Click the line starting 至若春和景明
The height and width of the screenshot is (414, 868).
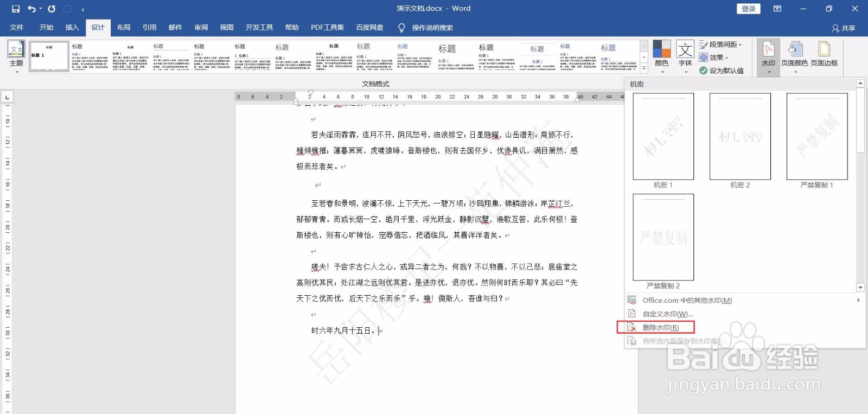[442, 203]
